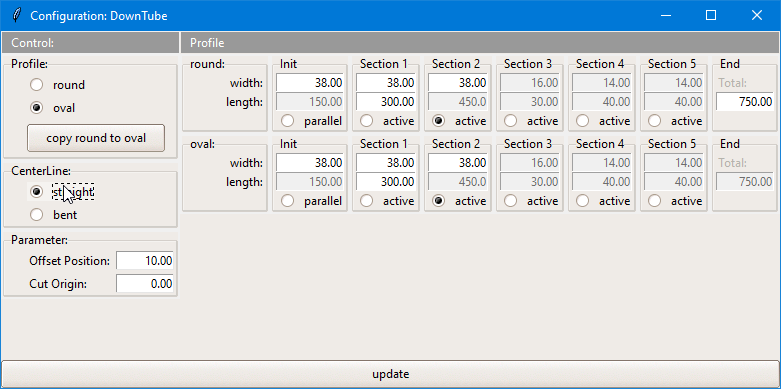Click the feather window icon
Viewport: 781px width, 389px height.
17,15
